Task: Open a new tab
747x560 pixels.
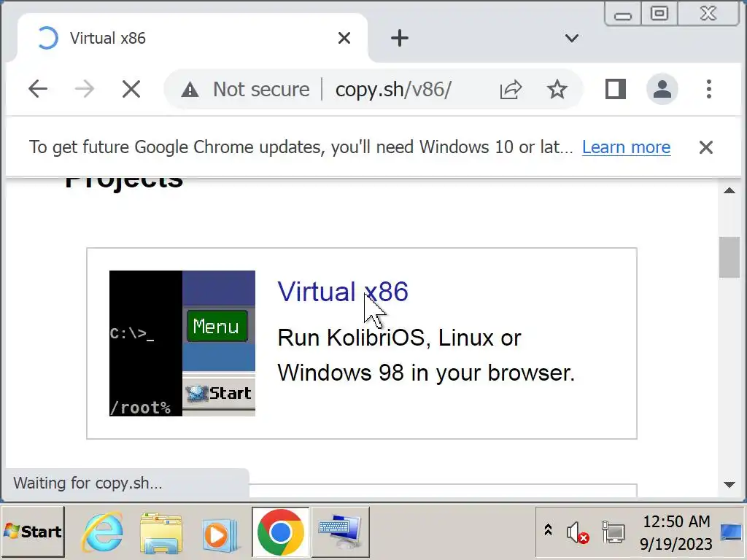Action: [x=400, y=38]
